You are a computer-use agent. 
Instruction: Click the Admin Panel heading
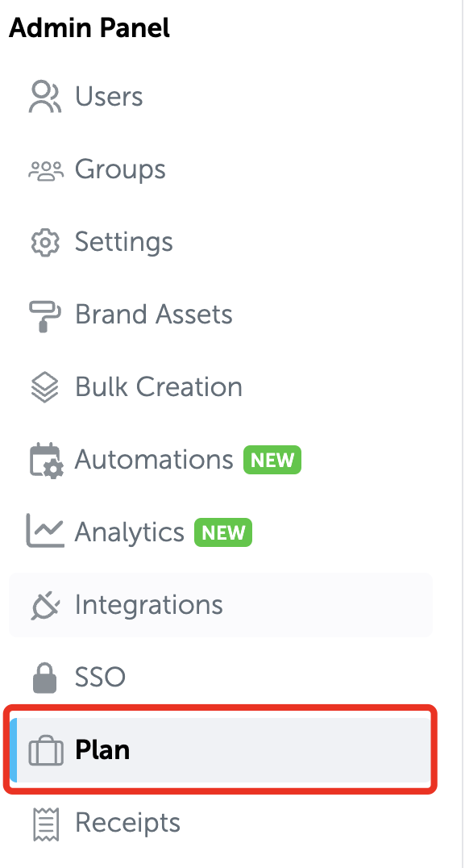pyautogui.click(x=89, y=28)
